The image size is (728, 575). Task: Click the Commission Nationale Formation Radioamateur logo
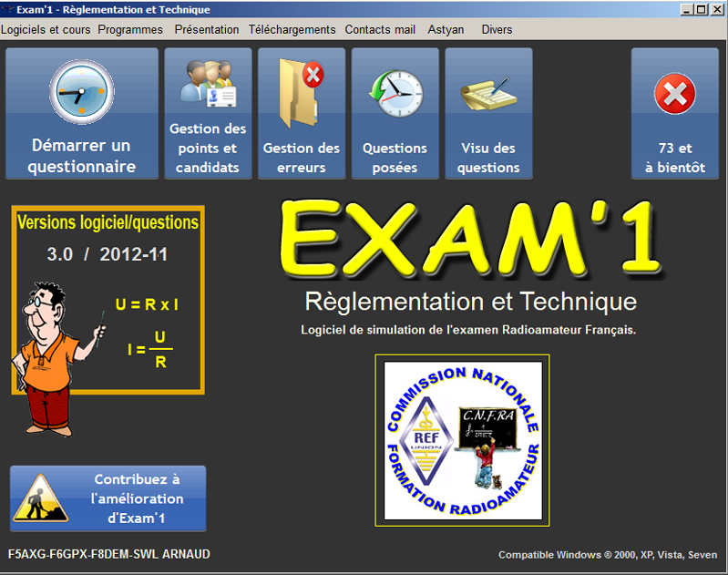(x=463, y=440)
